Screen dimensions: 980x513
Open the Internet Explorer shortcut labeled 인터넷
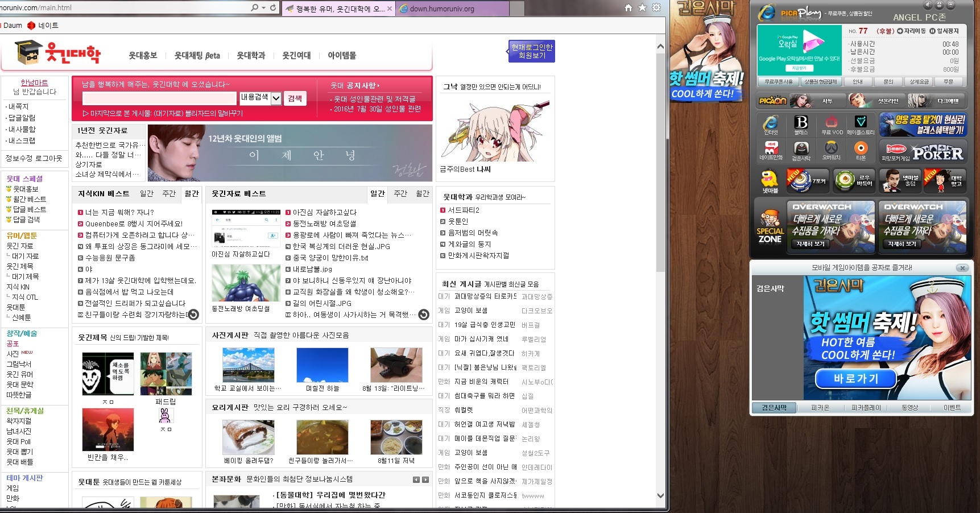(x=770, y=124)
